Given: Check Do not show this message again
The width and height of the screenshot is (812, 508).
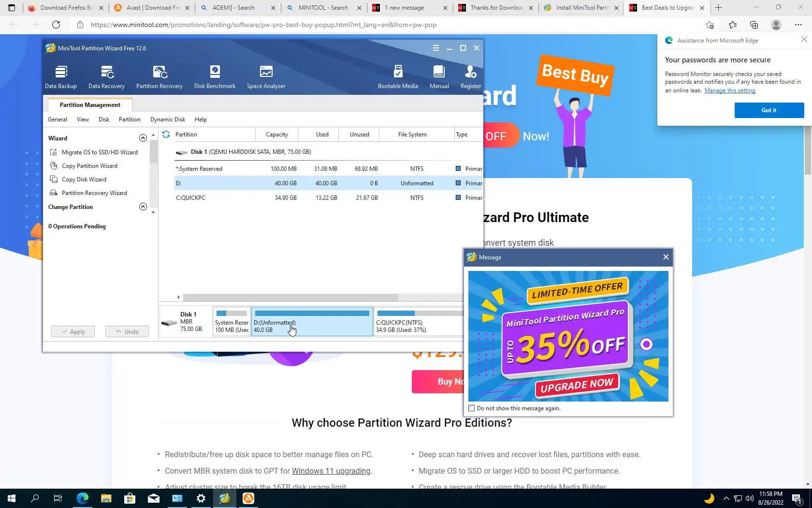Looking at the screenshot, I should tap(472, 408).
